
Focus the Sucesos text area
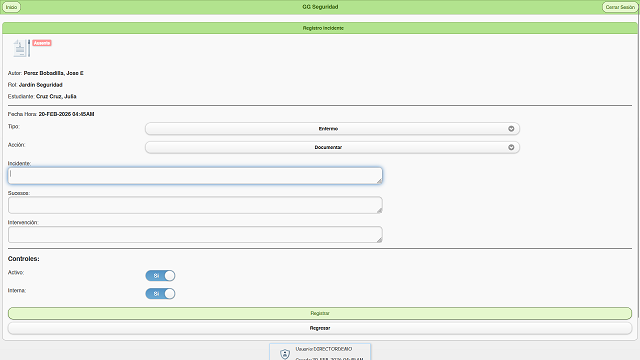[195, 205]
